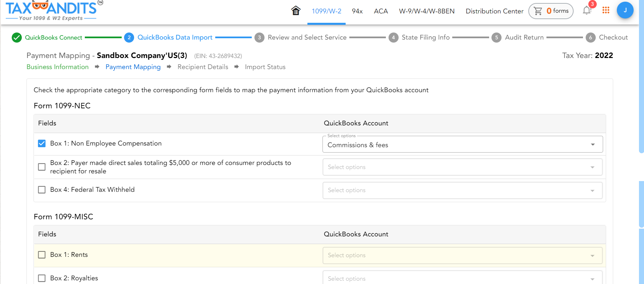
Task: Uncheck Box 1: Non Employee Compensation
Action: click(x=42, y=144)
